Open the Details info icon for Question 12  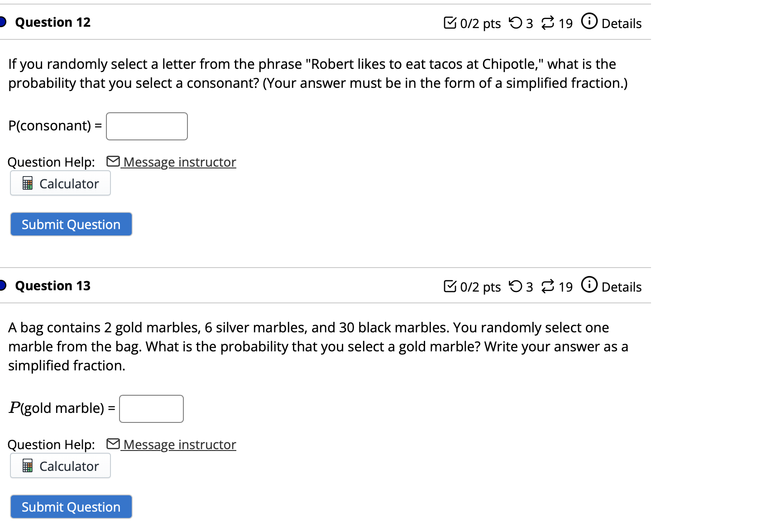(x=589, y=21)
